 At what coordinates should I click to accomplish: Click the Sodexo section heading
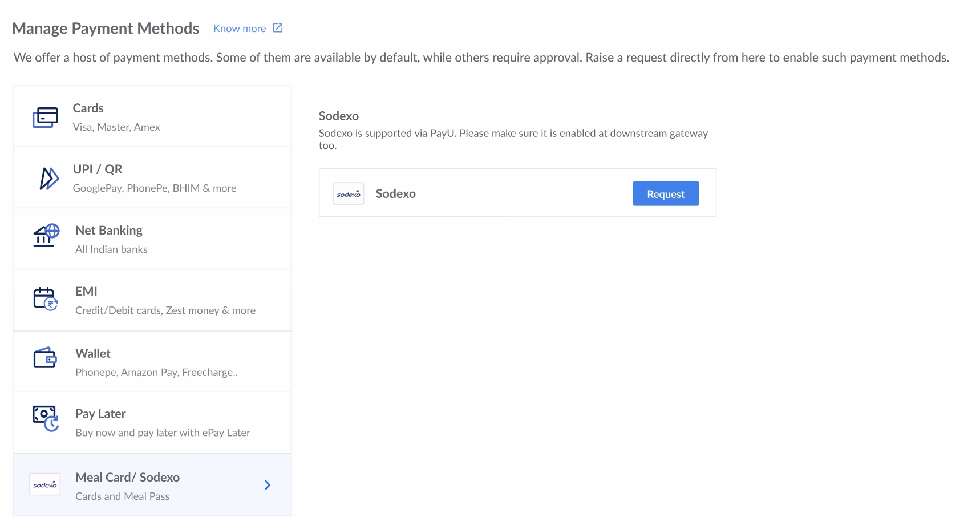coord(339,116)
